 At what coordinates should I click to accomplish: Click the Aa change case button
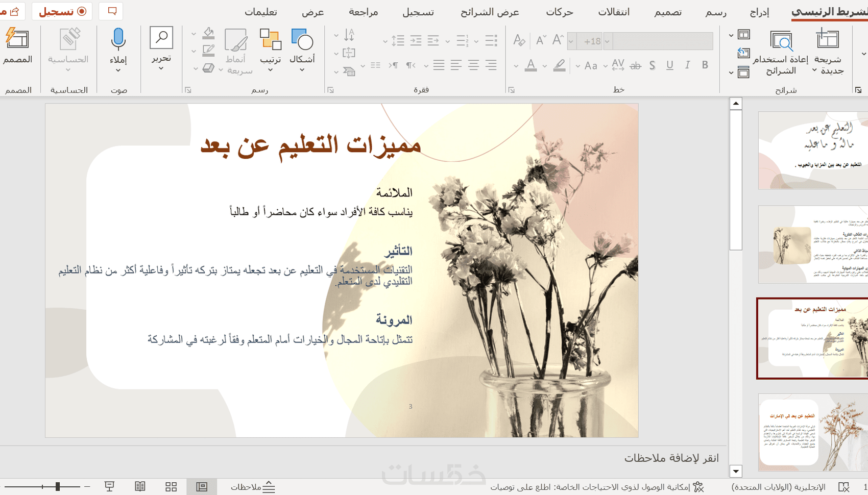(591, 65)
